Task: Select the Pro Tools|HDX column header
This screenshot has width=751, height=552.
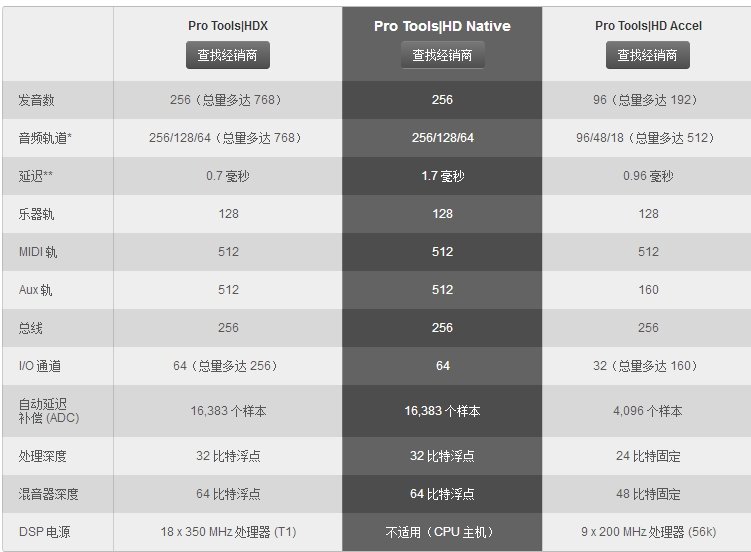Action: pyautogui.click(x=228, y=26)
